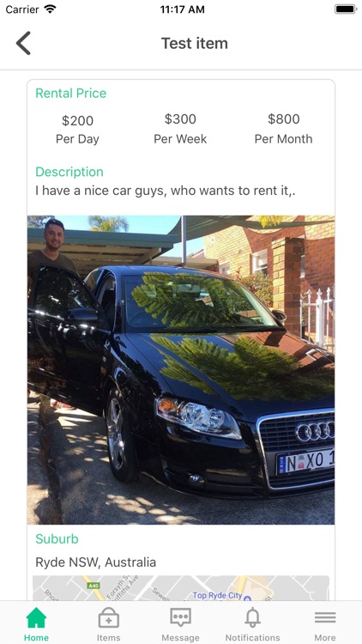Tap the Ryde NSW, Australia suburb text
The image size is (362, 644).
[95, 562]
